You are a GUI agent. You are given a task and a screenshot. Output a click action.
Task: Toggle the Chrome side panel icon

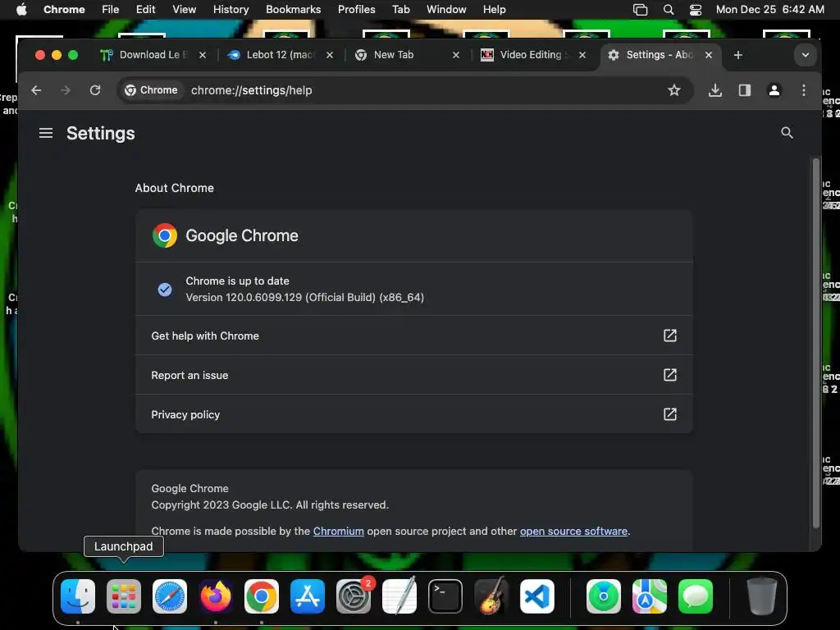744,90
